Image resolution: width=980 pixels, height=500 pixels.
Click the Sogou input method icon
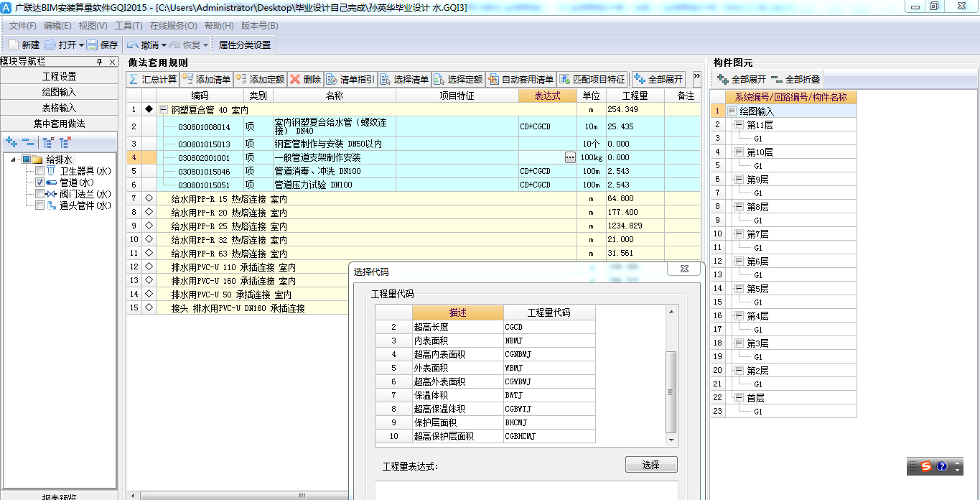pos(926,466)
